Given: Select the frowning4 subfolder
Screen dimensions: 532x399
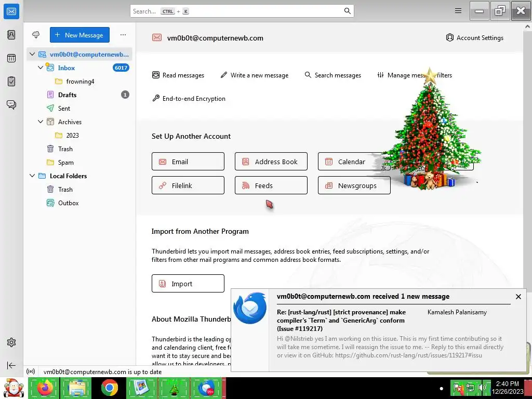Looking at the screenshot, I should click(x=79, y=82).
